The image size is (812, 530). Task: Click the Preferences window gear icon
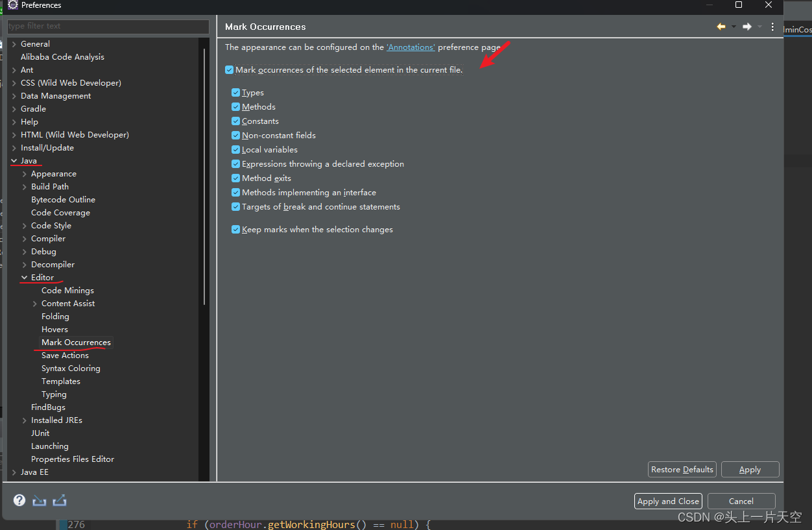coord(13,5)
